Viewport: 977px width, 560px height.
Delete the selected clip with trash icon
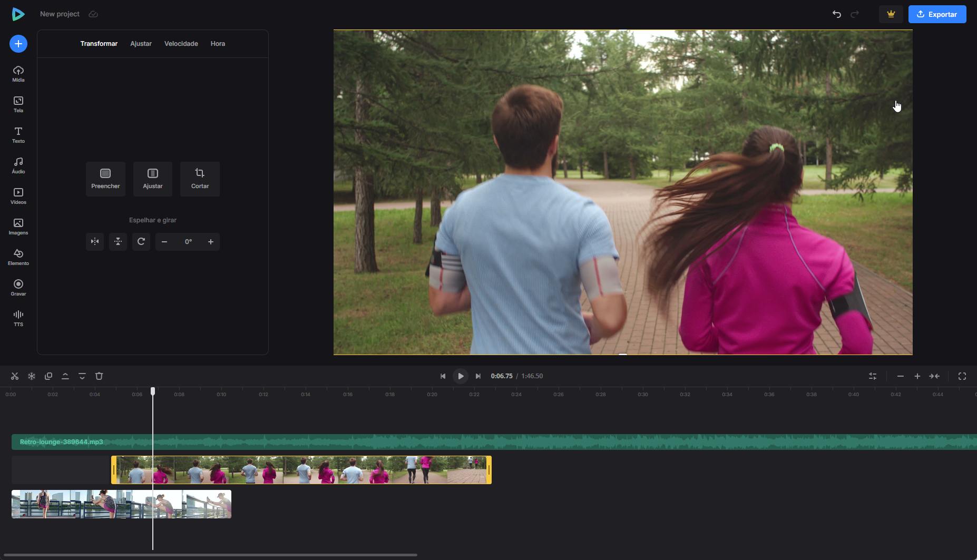pyautogui.click(x=99, y=376)
